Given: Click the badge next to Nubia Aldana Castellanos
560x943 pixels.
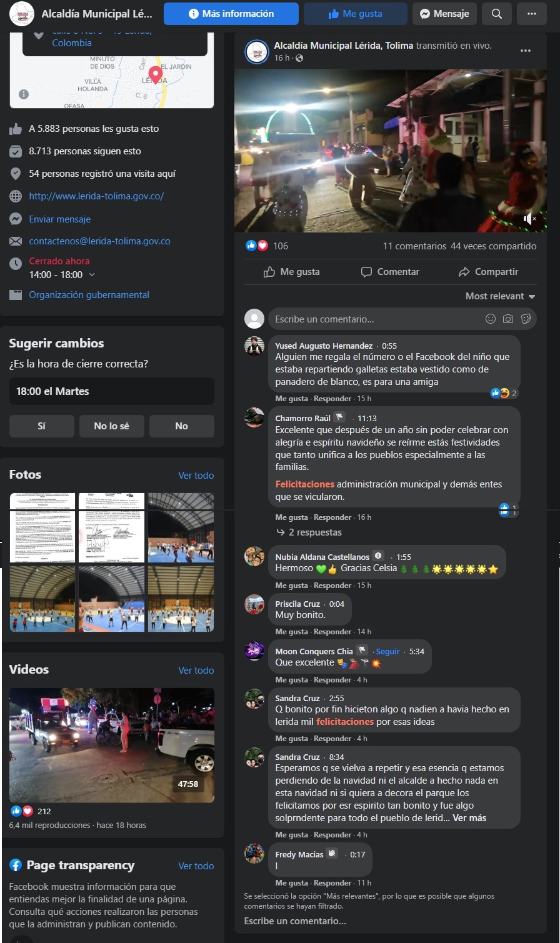Looking at the screenshot, I should pos(378,556).
